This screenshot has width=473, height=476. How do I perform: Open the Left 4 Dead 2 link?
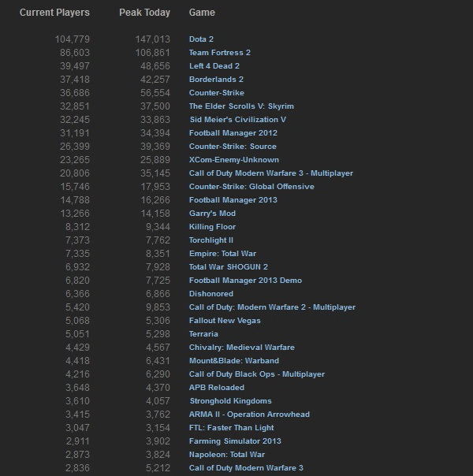point(214,66)
